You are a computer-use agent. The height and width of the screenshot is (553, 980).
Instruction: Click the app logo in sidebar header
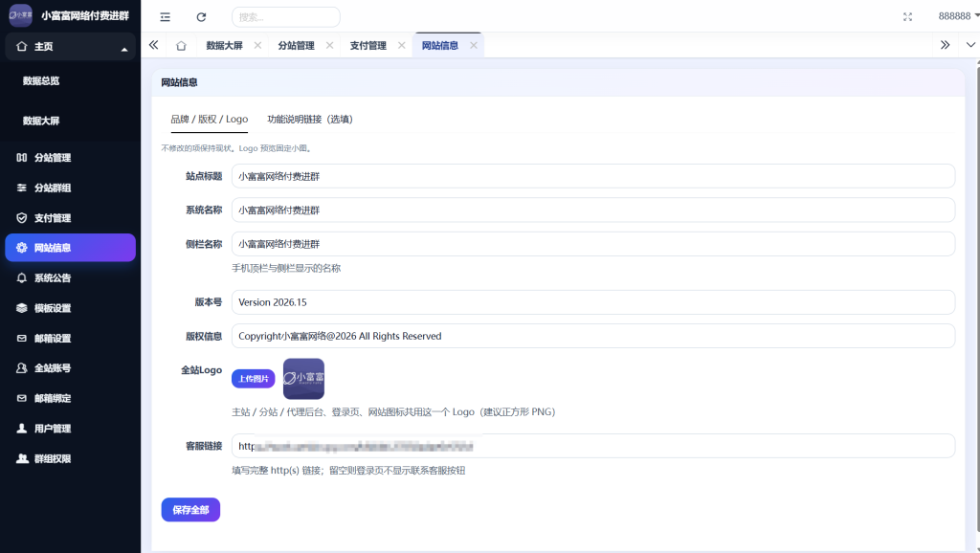pos(21,15)
